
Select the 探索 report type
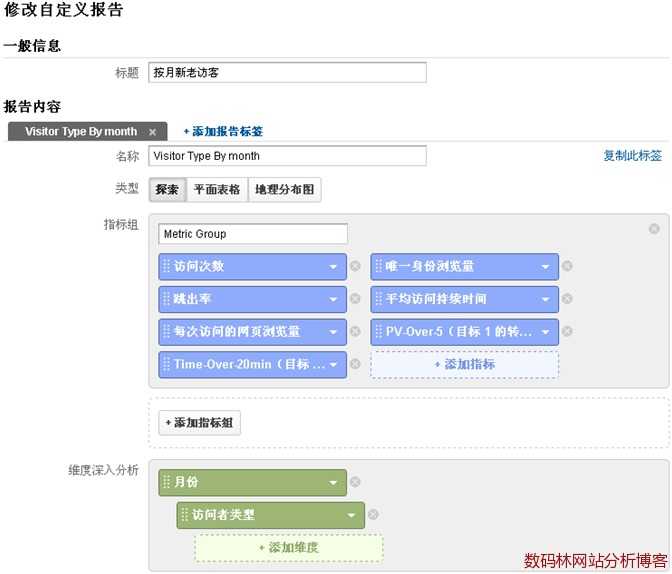[167, 190]
